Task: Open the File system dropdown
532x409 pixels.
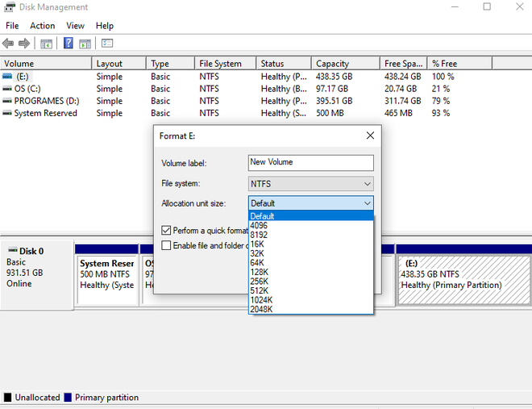Action: tap(311, 184)
